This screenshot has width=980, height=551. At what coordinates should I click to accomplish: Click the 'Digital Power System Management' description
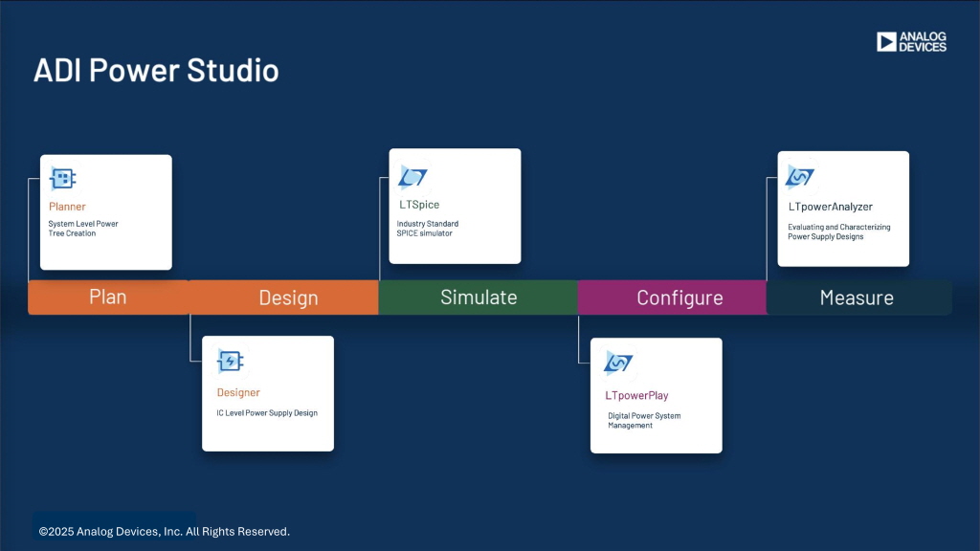(644, 421)
